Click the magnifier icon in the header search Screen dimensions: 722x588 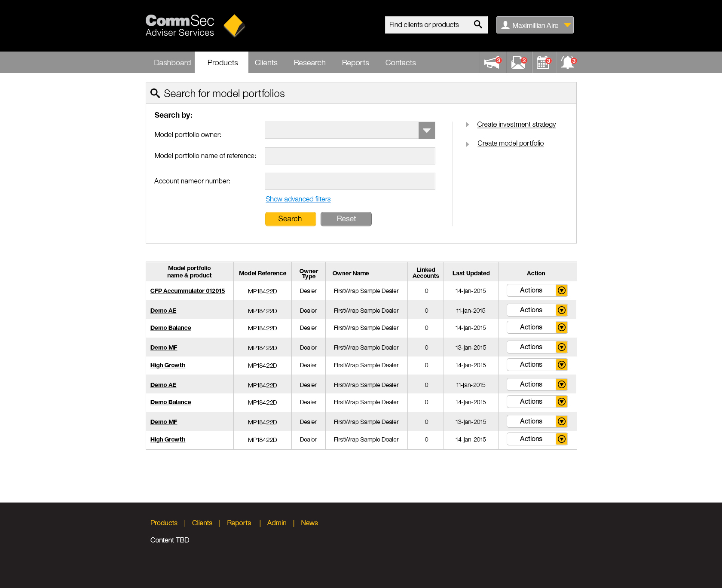click(x=478, y=24)
